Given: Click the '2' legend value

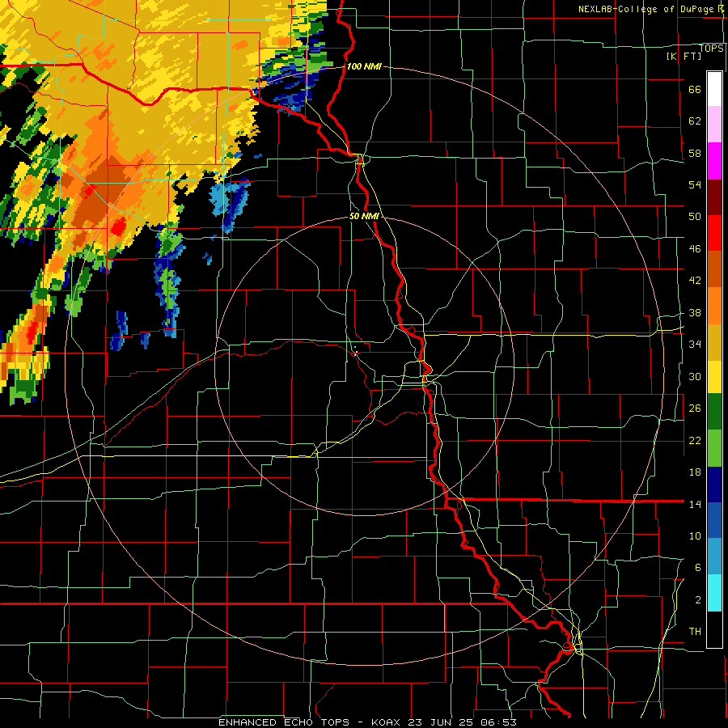Looking at the screenshot, I should (x=698, y=600).
